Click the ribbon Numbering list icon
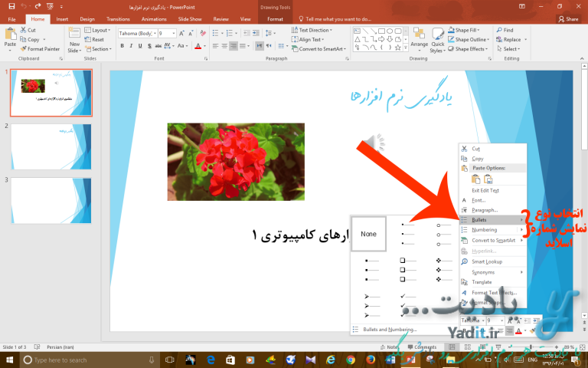This screenshot has height=368, width=588. point(230,34)
